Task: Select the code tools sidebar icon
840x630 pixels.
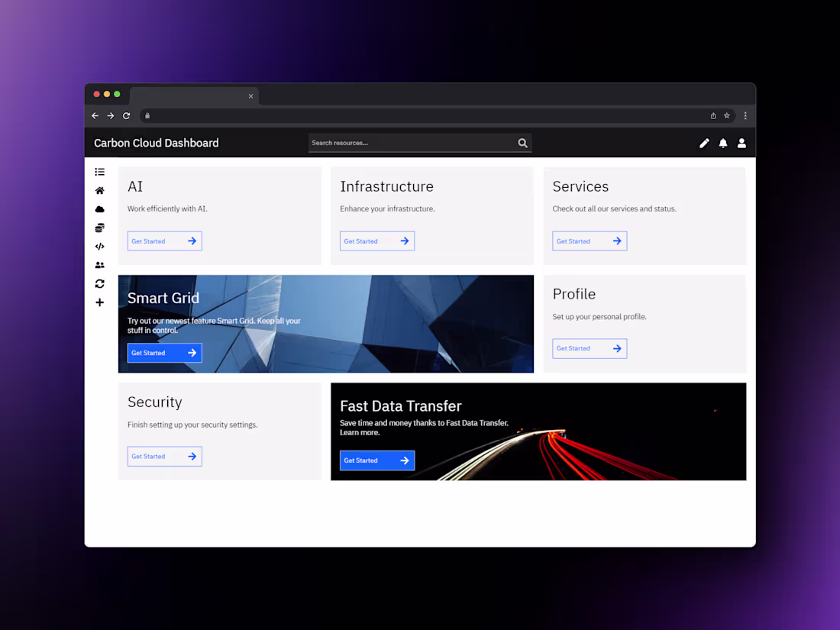Action: pyautogui.click(x=99, y=246)
